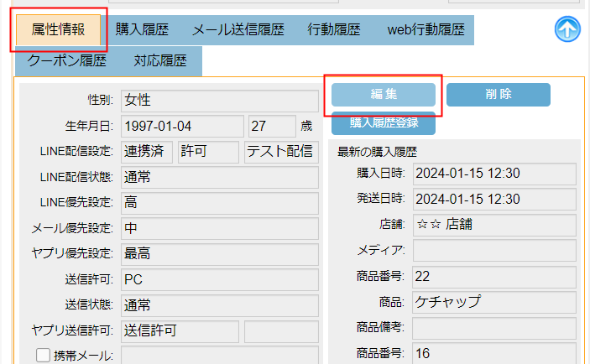590x364 pixels.
Task: Open the 属性情報 tab
Action: point(58,29)
